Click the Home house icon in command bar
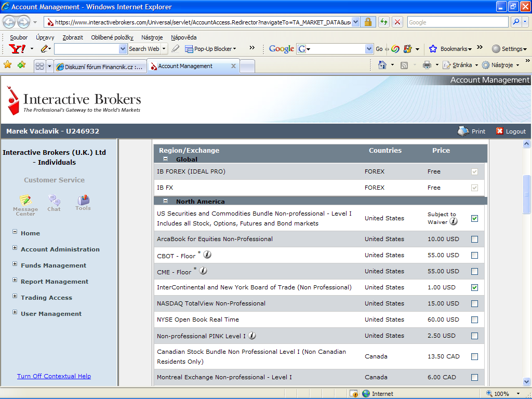 pyautogui.click(x=382, y=64)
